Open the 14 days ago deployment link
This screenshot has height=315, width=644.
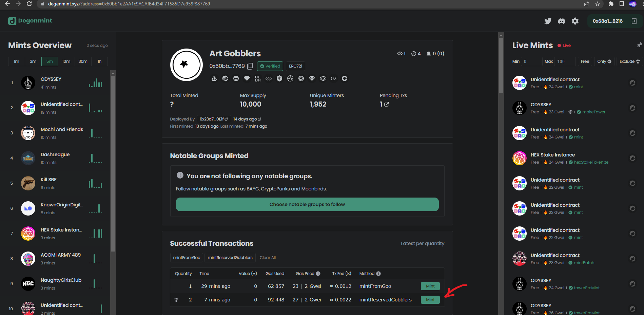tap(247, 119)
